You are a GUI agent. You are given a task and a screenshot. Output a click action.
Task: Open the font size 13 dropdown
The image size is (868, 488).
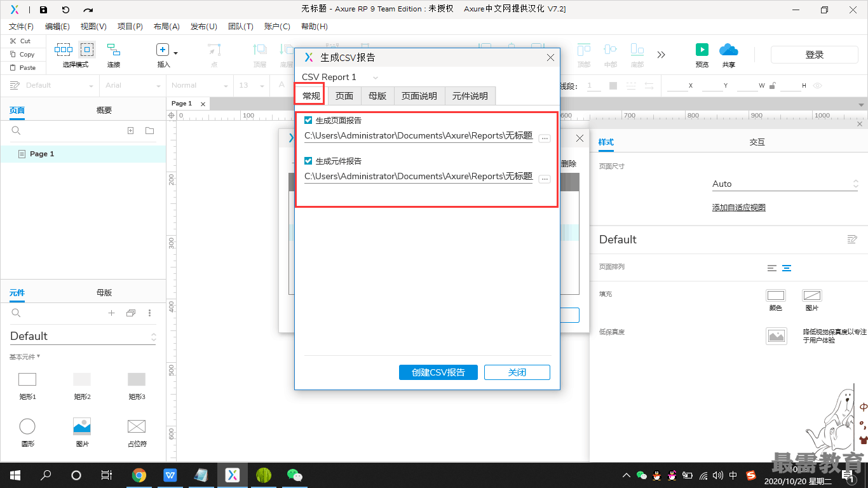tap(252, 86)
